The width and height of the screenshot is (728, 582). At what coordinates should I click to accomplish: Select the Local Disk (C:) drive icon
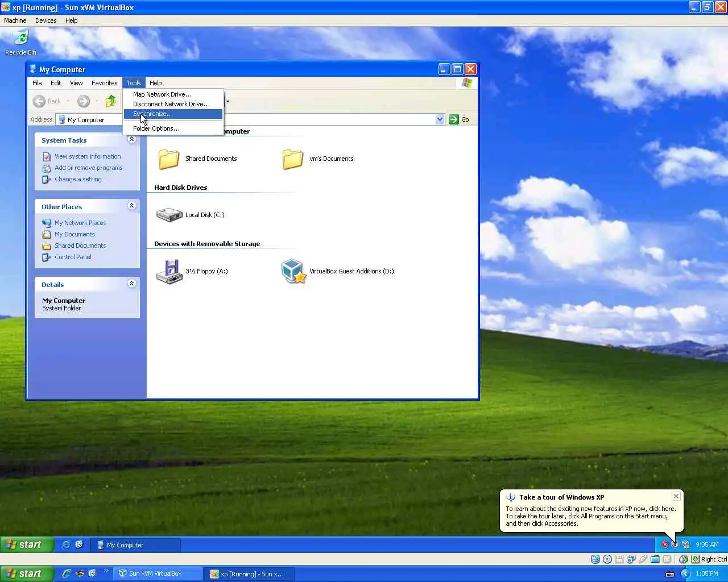(x=169, y=215)
